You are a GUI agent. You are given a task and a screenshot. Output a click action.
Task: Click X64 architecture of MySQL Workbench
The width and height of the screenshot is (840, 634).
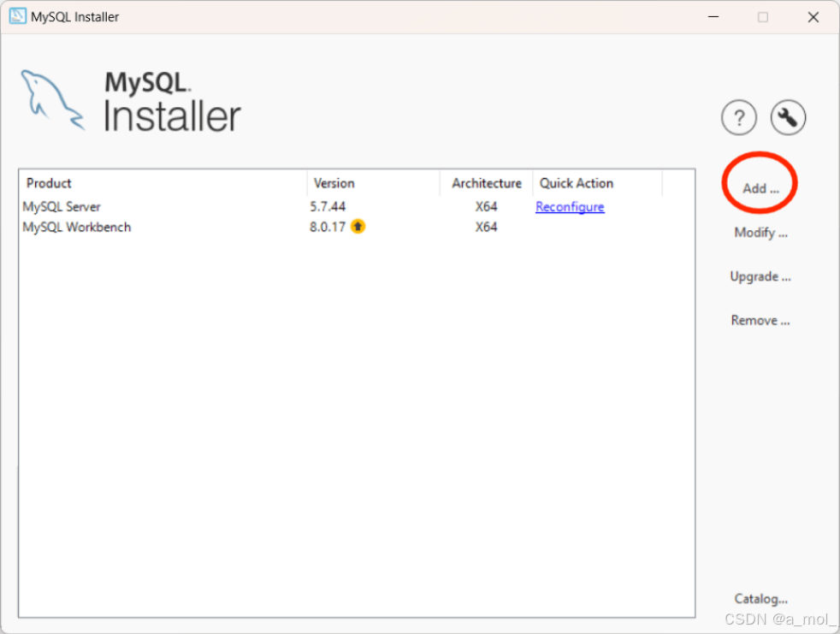click(x=487, y=228)
